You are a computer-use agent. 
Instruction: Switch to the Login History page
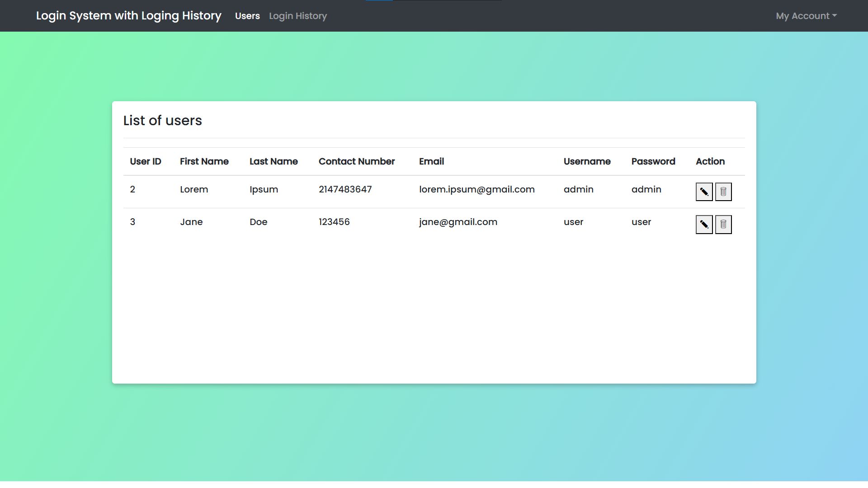(x=297, y=16)
